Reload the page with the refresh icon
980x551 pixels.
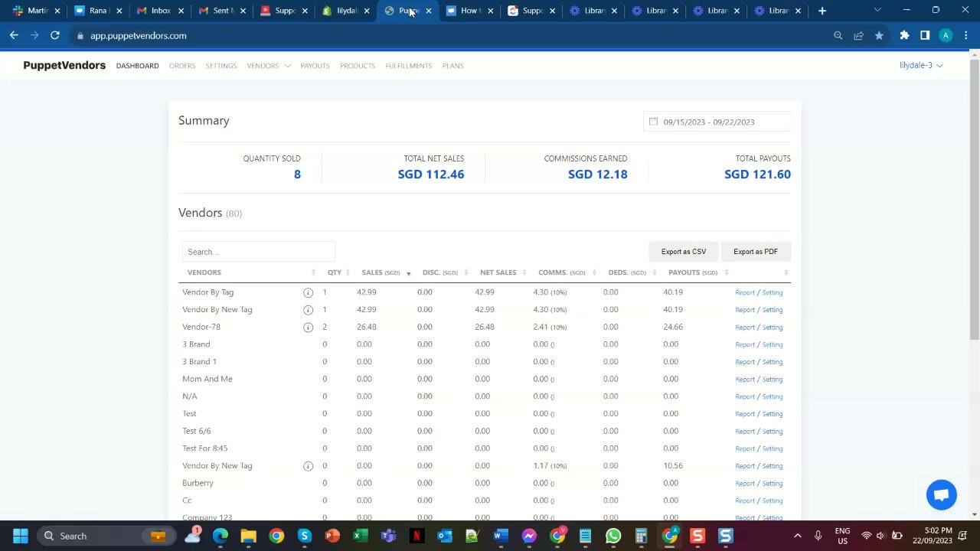(x=55, y=35)
